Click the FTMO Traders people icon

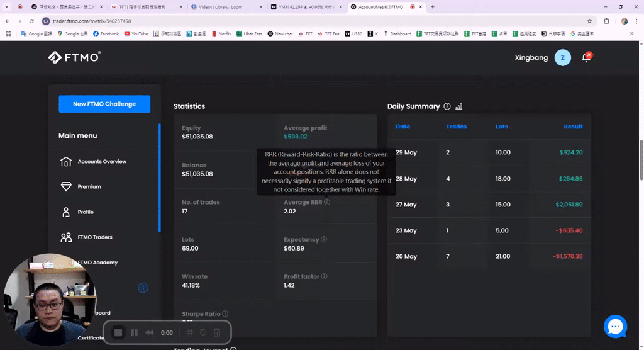pos(65,237)
